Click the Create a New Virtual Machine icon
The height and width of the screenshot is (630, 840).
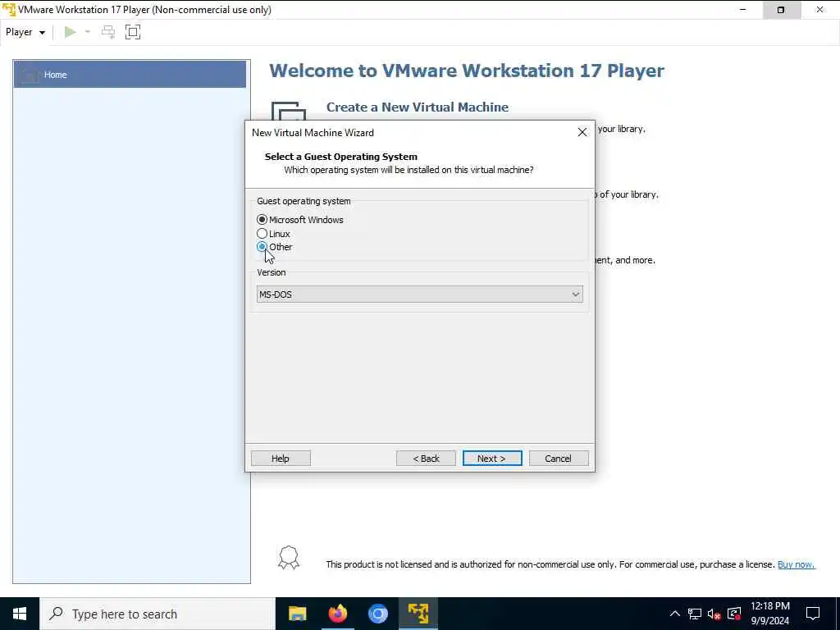(x=288, y=111)
